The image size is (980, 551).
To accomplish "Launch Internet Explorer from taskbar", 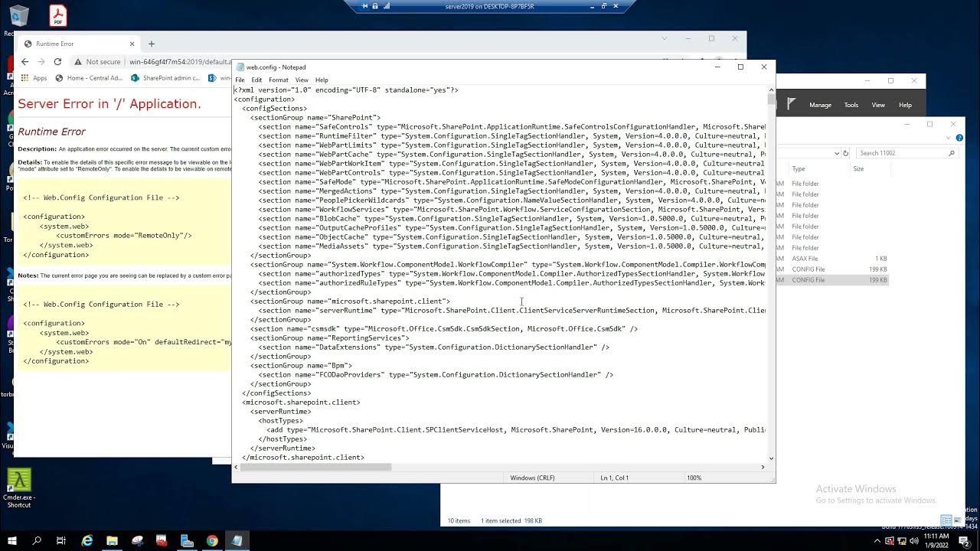I will click(x=87, y=540).
